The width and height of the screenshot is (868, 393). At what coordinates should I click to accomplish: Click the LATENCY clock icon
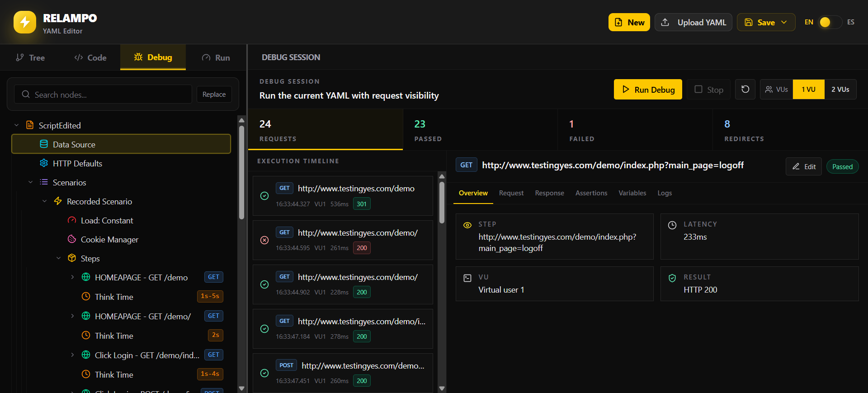point(672,225)
